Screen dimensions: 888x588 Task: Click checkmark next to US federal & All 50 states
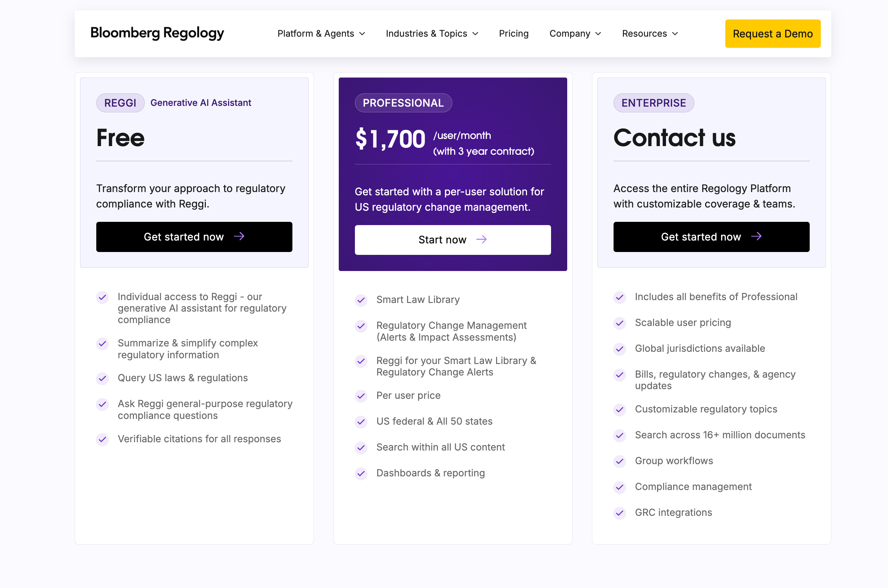pos(361,422)
